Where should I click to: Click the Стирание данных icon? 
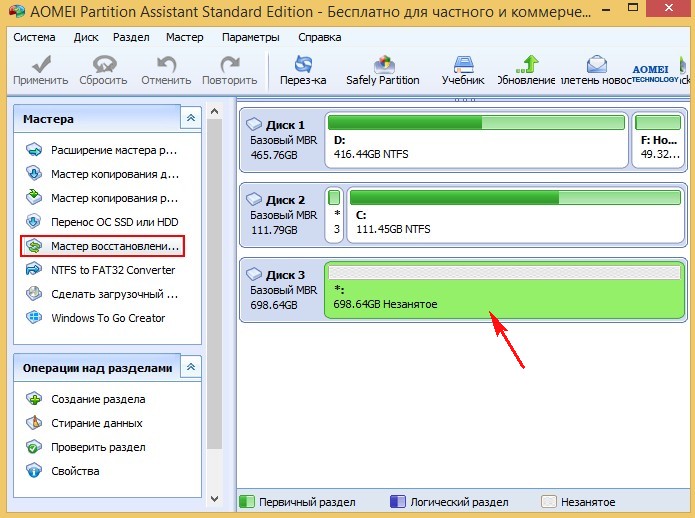tap(34, 423)
